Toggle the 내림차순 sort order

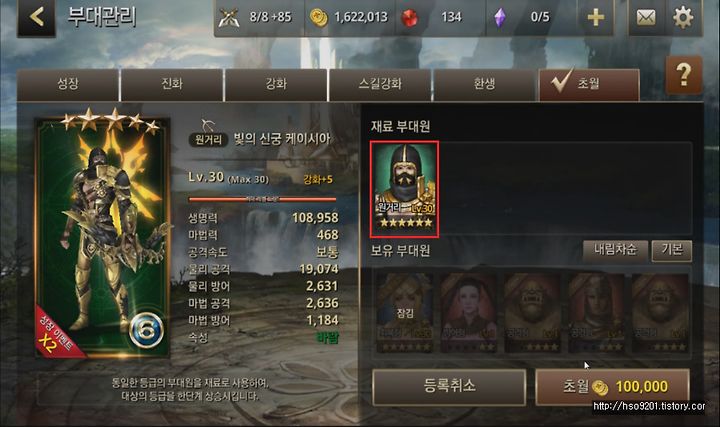point(615,250)
